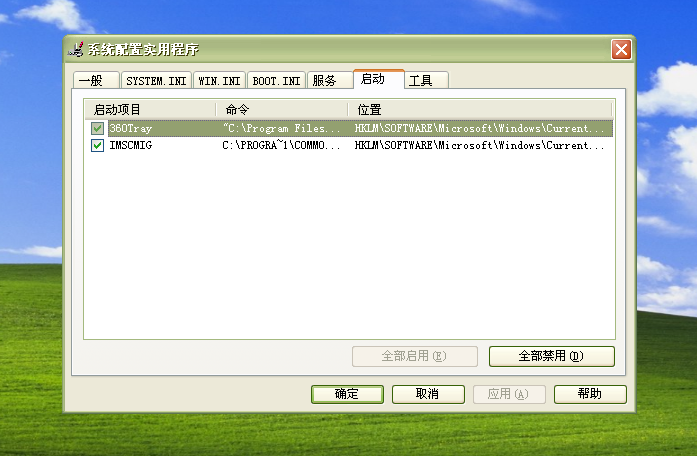Open help with the 帮助 button
697x456 pixels.
pyautogui.click(x=590, y=394)
